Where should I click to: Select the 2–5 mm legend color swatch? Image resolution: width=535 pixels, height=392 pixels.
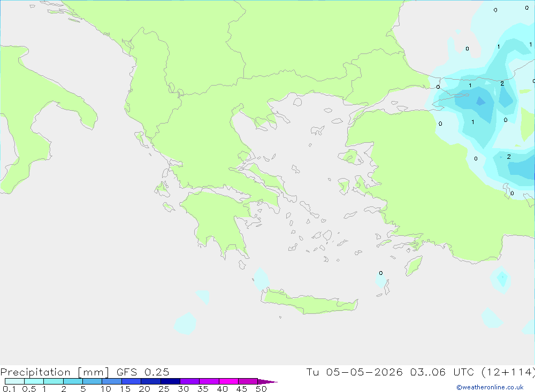pyautogui.click(x=73, y=381)
